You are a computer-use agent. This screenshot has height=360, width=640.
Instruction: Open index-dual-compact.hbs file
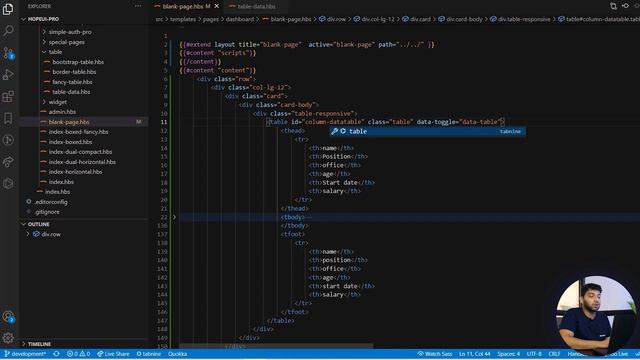coord(80,152)
